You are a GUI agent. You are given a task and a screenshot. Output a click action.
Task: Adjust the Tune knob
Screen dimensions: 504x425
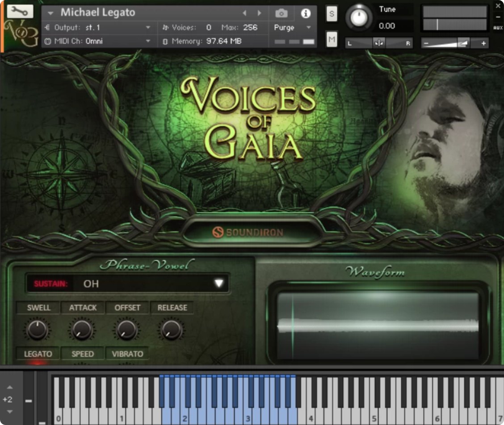[x=359, y=17]
